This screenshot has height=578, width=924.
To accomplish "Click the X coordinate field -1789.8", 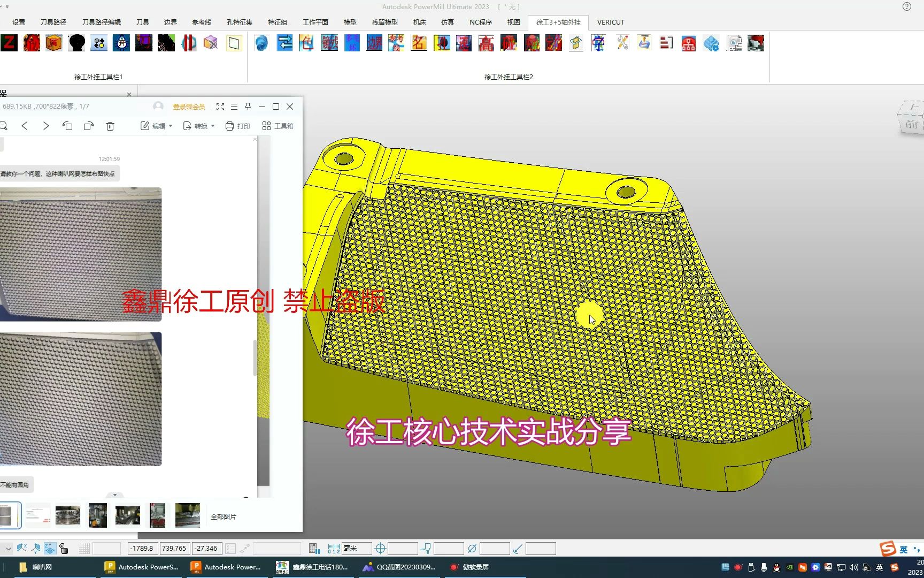I will point(143,549).
